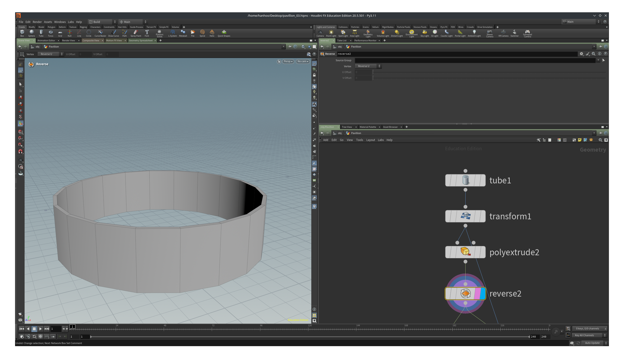
Task: Open the Geometry Spreadsheet tab
Action: point(141,40)
